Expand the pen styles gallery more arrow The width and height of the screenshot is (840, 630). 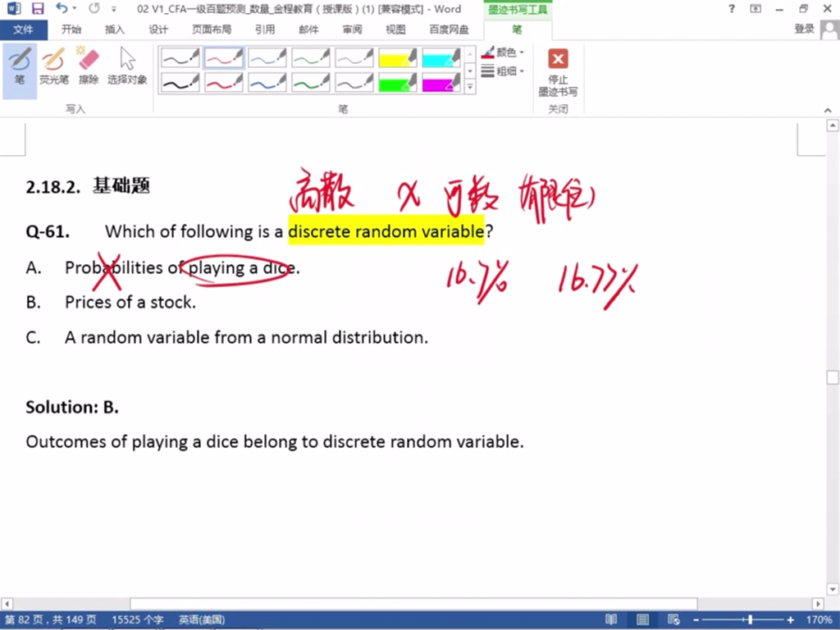pos(470,87)
